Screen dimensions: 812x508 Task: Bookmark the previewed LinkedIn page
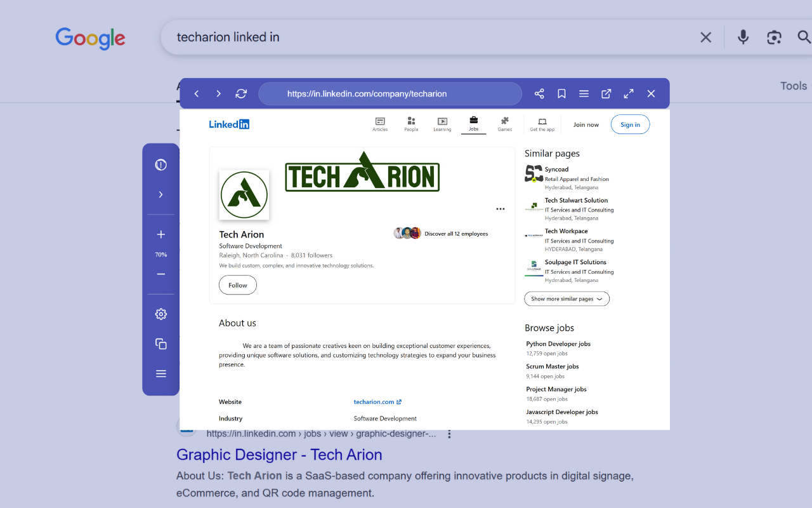pos(561,94)
